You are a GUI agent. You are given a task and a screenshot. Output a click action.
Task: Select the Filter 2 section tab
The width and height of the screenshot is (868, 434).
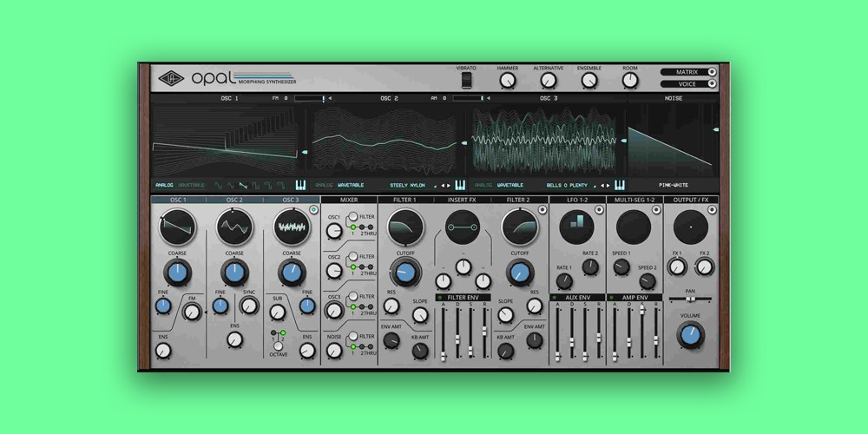tap(519, 200)
